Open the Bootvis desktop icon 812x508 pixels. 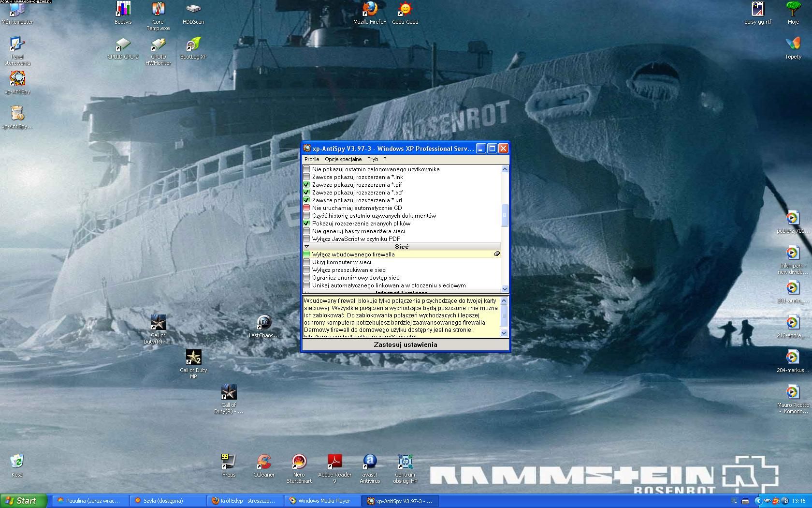tap(123, 13)
